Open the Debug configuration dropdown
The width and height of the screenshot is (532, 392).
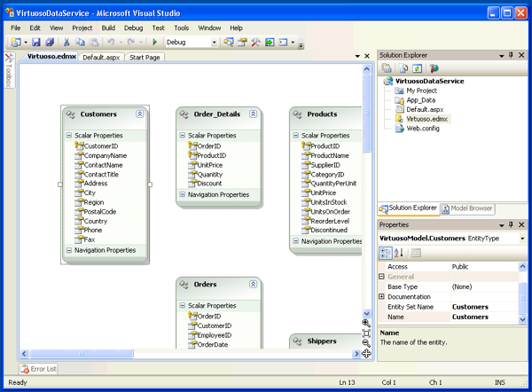coord(213,42)
